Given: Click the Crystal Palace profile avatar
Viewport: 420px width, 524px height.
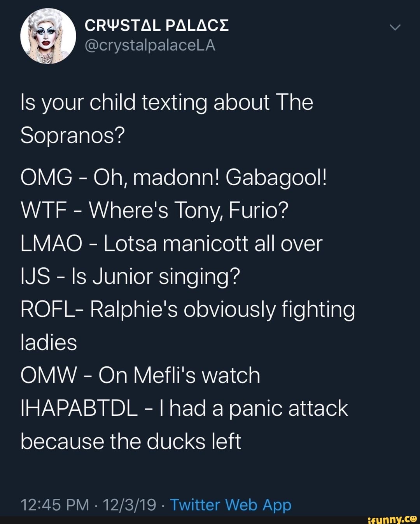Looking at the screenshot, I should pos(48,36).
